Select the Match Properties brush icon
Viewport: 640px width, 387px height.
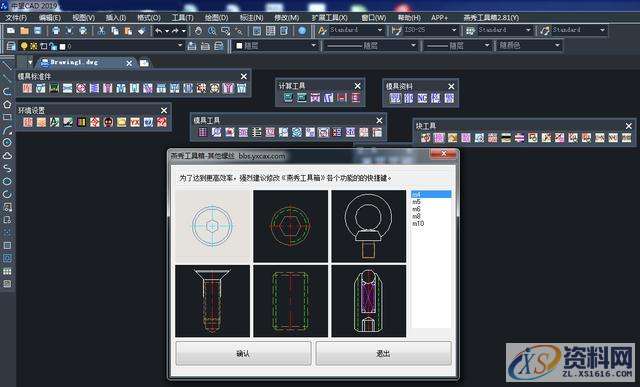141,31
